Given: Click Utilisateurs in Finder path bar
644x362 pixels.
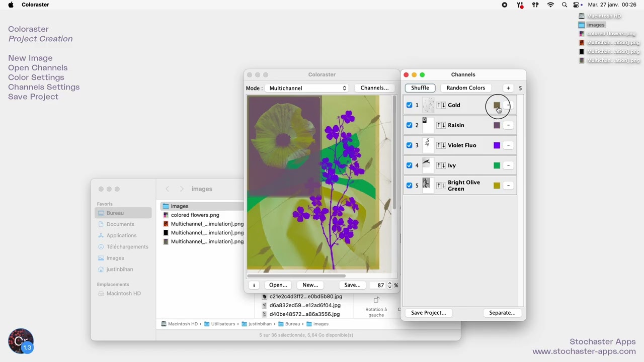Looking at the screenshot, I should 219,324.
